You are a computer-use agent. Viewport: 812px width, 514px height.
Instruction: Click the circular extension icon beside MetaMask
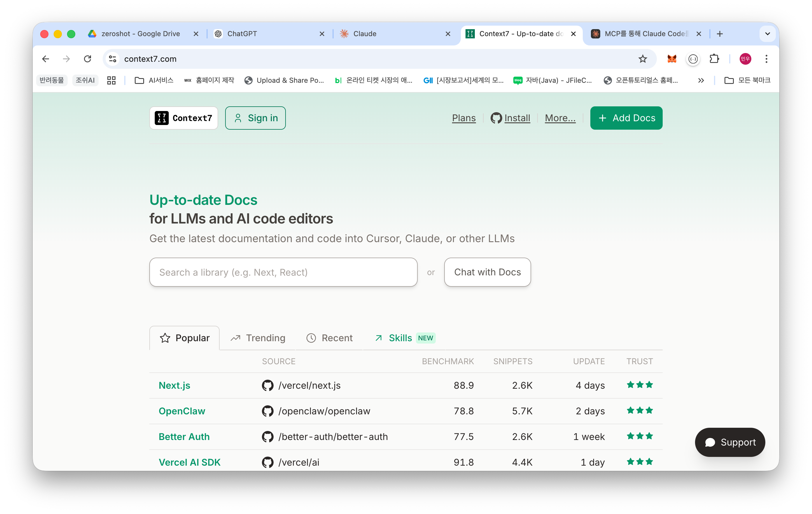click(693, 59)
